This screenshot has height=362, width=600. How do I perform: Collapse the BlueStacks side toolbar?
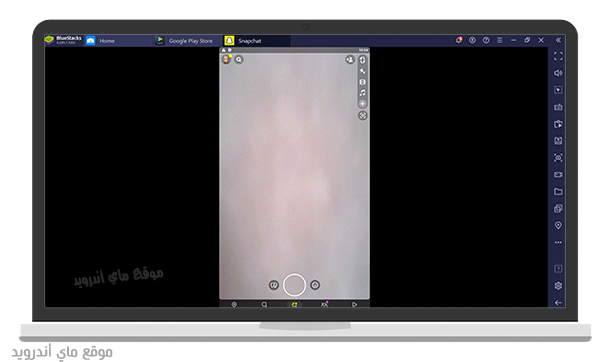558,40
